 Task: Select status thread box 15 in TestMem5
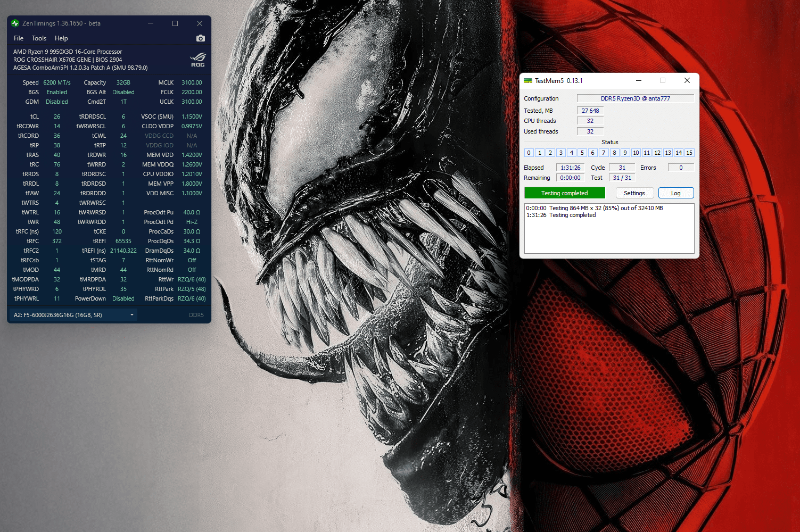(x=689, y=153)
